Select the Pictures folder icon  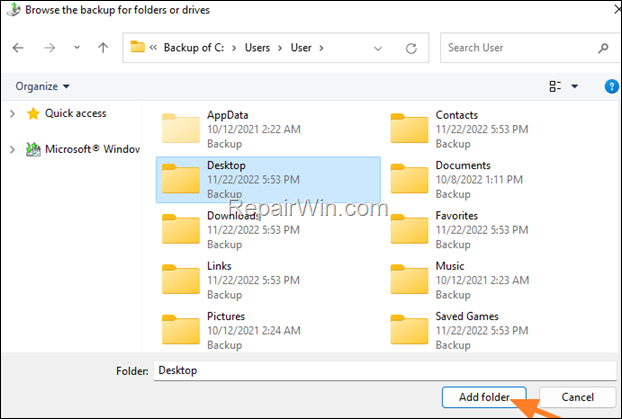pos(181,330)
